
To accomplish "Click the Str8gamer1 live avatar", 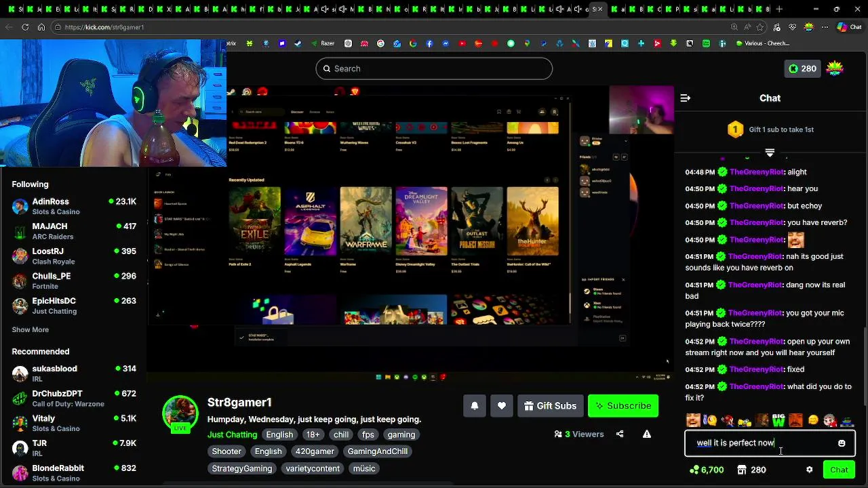I will [x=180, y=413].
